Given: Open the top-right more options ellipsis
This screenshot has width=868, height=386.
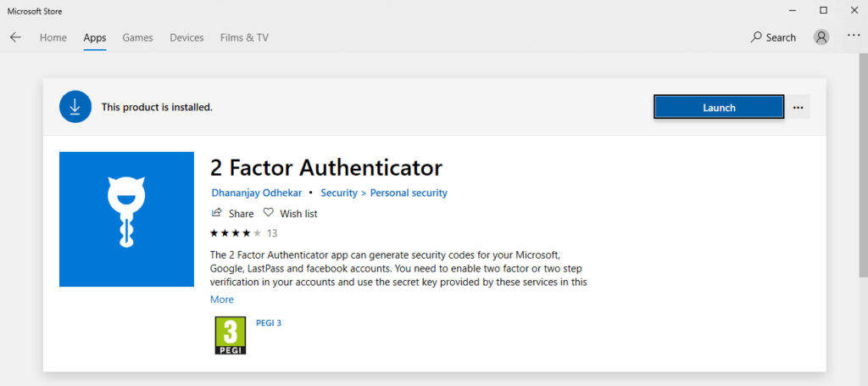Looking at the screenshot, I should 854,36.
